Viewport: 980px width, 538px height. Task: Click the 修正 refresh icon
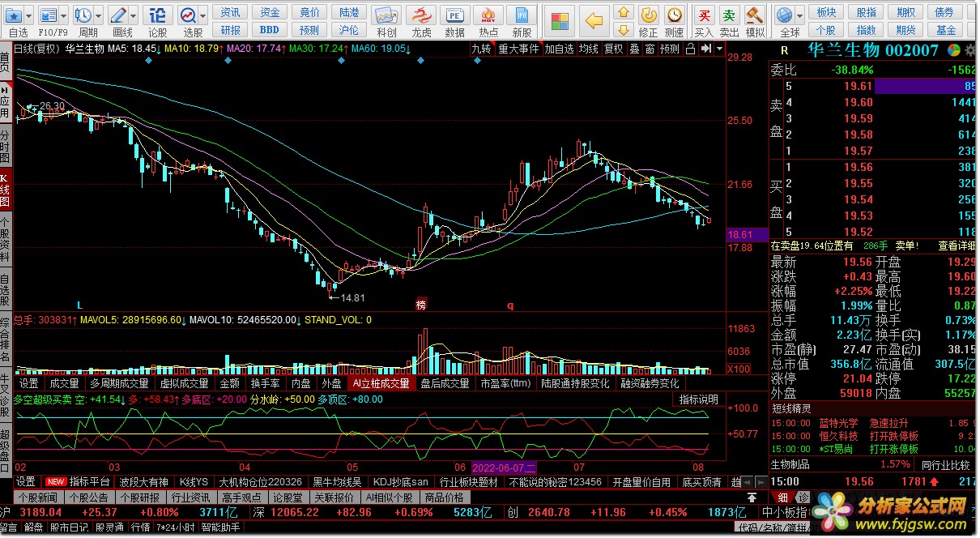click(x=649, y=15)
